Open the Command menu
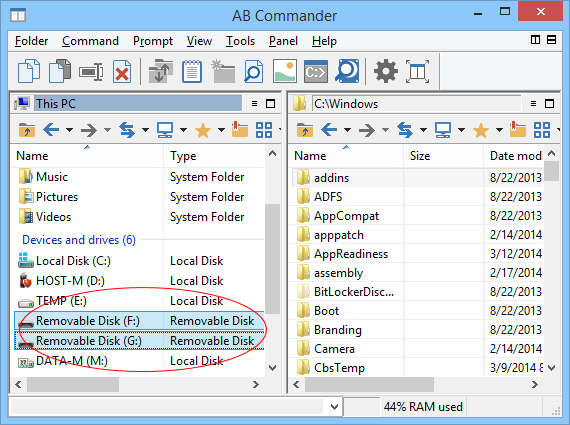The width and height of the screenshot is (570, 425). [x=90, y=41]
